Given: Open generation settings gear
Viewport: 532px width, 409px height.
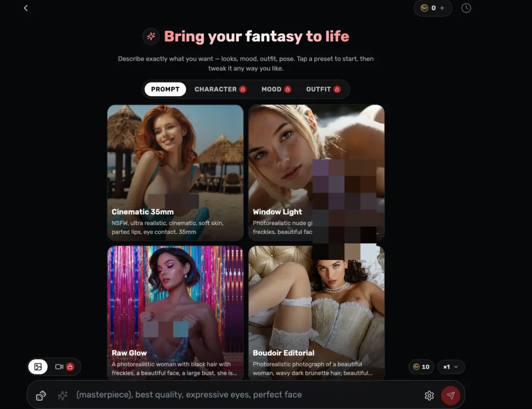Looking at the screenshot, I should click(x=429, y=395).
